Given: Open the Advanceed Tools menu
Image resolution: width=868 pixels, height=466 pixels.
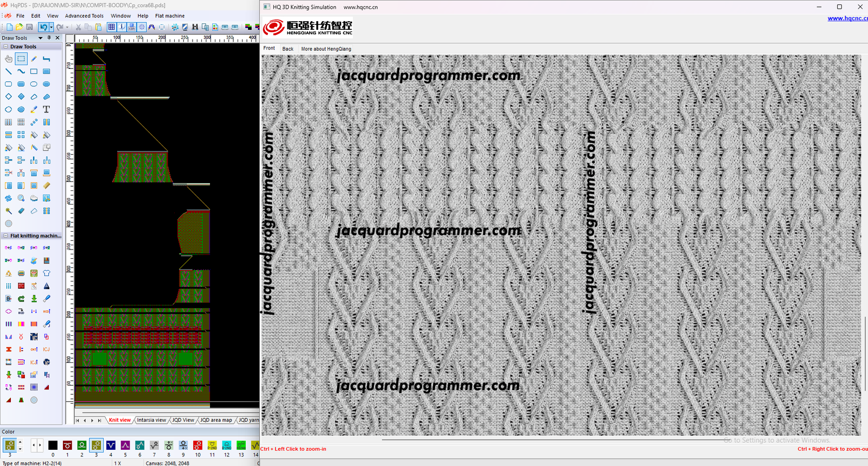Looking at the screenshot, I should point(84,16).
